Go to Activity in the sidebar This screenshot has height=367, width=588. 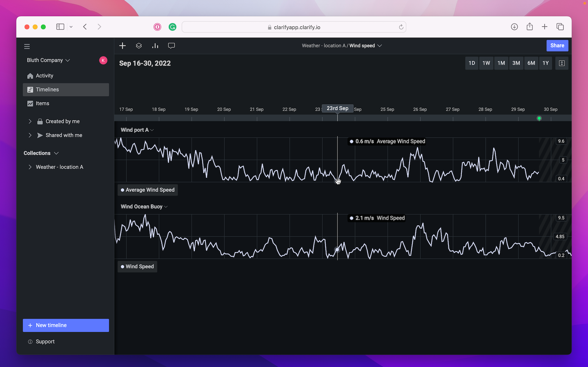point(44,76)
